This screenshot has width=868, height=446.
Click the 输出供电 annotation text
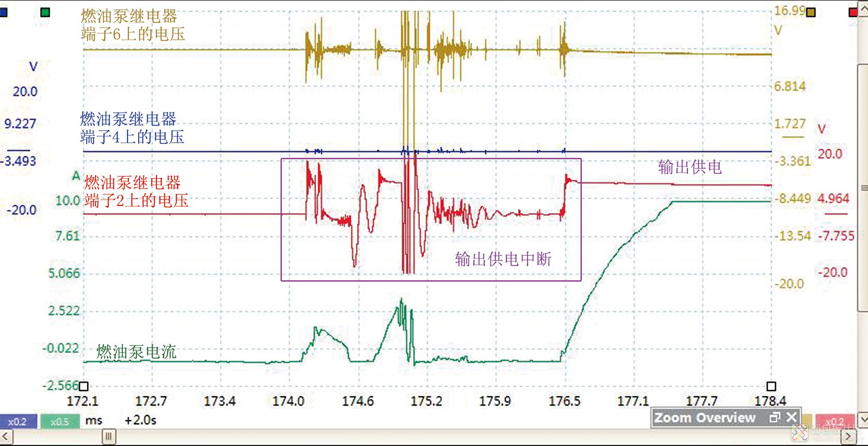pos(690,167)
